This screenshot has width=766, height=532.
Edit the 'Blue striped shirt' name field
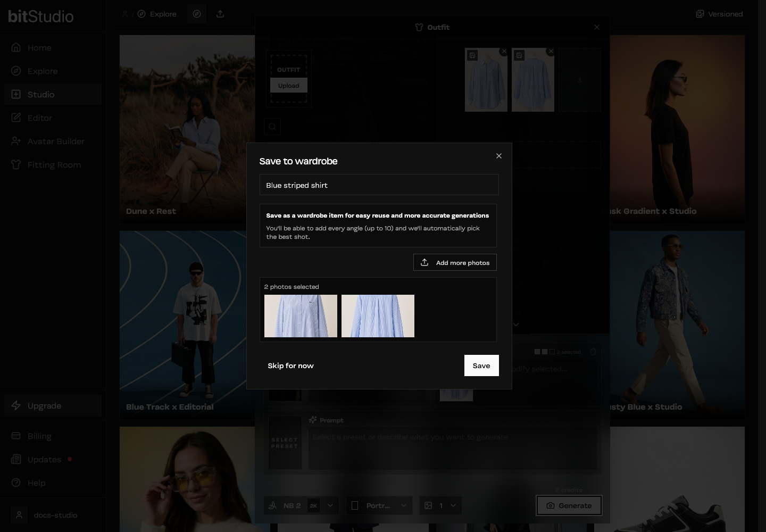379,185
